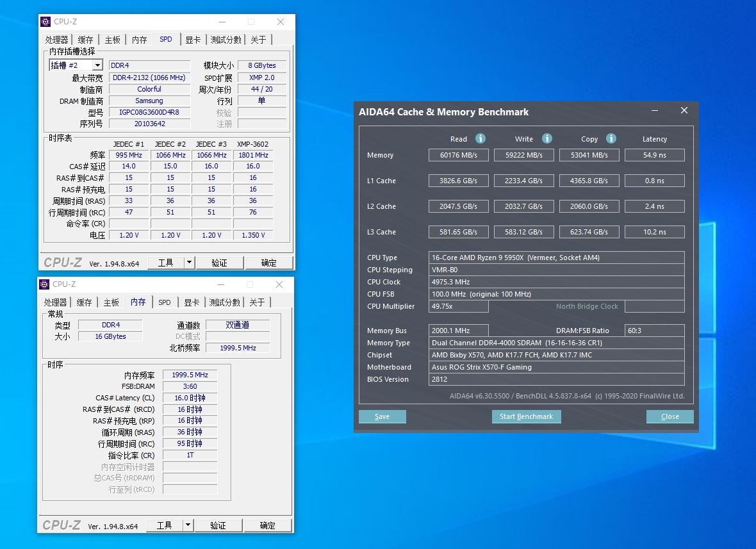
Task: Switch to 处理器 tab in bottom CPU-Z window
Action: (x=55, y=303)
